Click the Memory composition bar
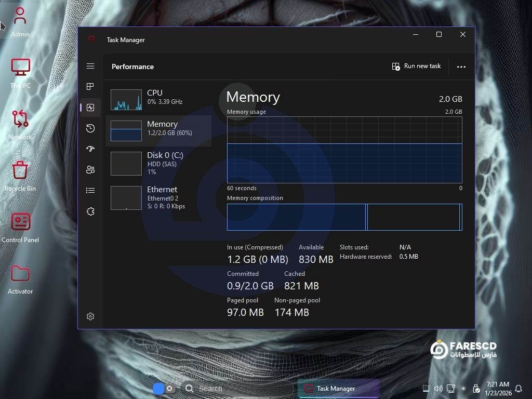 pyautogui.click(x=344, y=217)
